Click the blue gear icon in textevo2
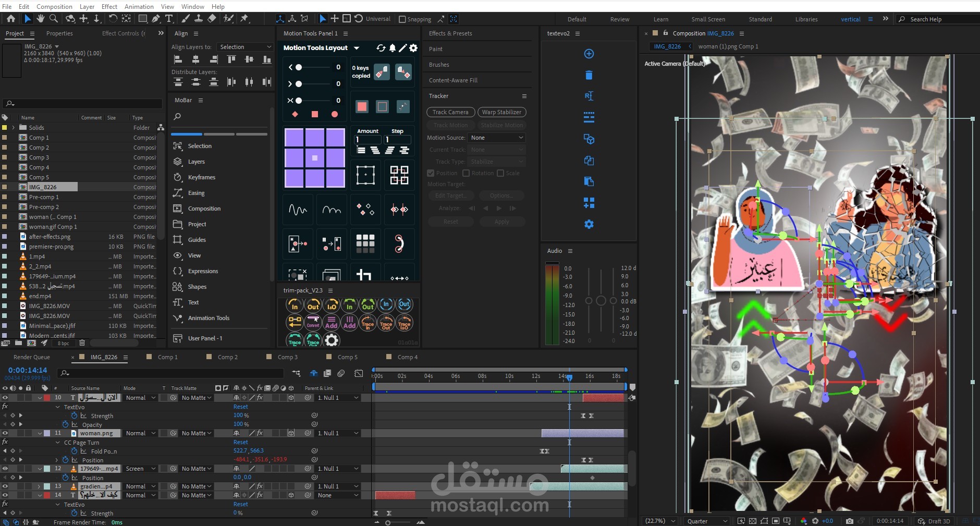 [x=589, y=224]
